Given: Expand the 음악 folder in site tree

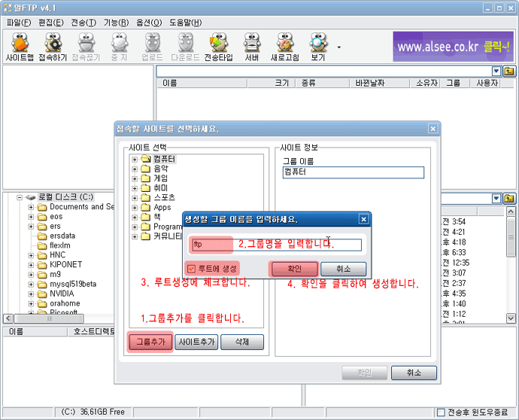Looking at the screenshot, I should [x=135, y=169].
